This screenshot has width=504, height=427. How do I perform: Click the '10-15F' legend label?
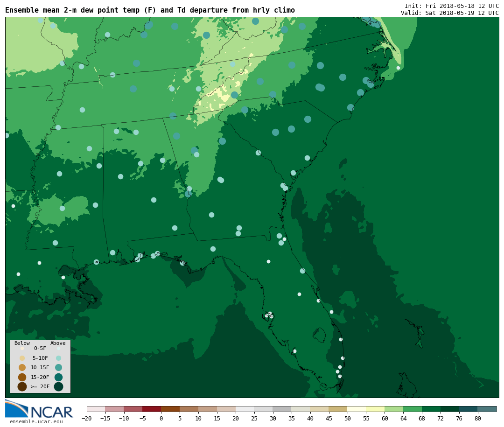click(x=40, y=367)
